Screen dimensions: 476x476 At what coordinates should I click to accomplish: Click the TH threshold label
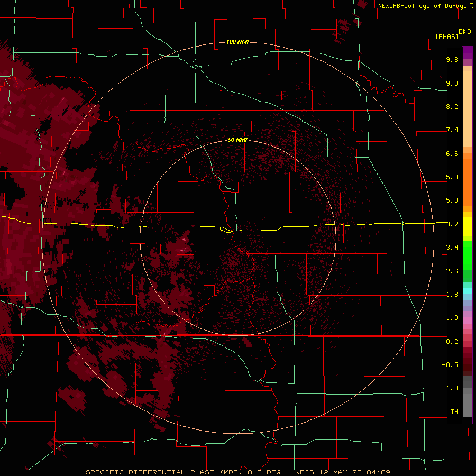(x=454, y=412)
